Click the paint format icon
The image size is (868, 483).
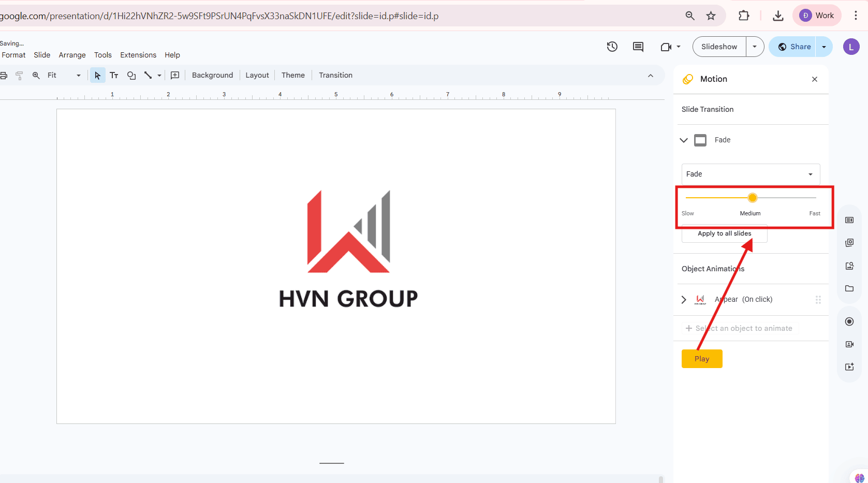point(19,76)
